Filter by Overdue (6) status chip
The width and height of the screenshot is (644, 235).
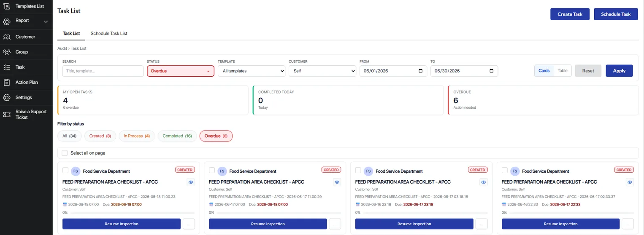point(216,136)
